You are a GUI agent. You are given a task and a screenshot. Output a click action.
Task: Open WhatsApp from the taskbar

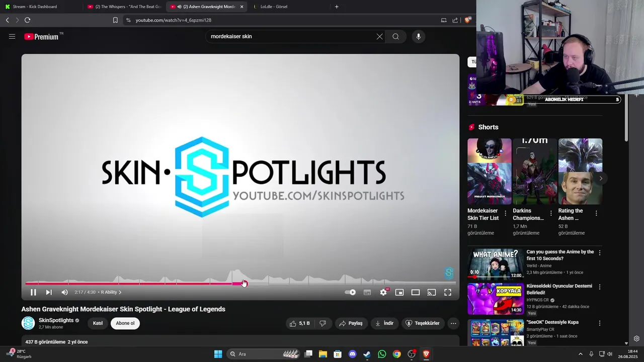click(x=382, y=354)
